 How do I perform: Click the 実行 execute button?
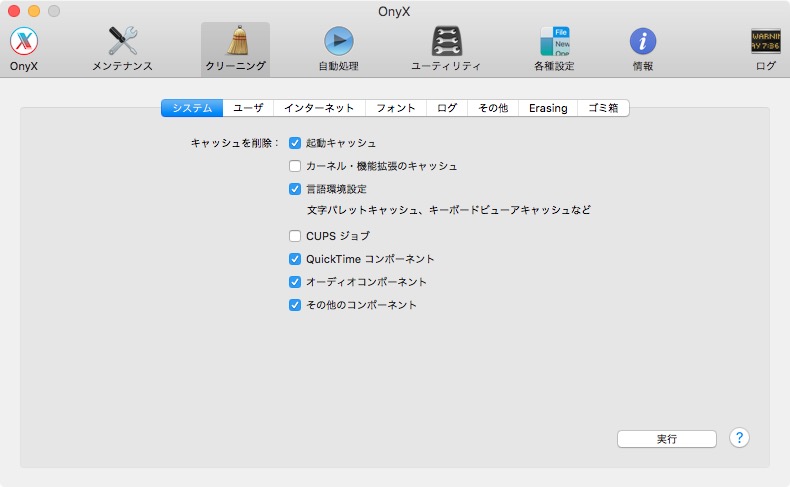click(667, 439)
